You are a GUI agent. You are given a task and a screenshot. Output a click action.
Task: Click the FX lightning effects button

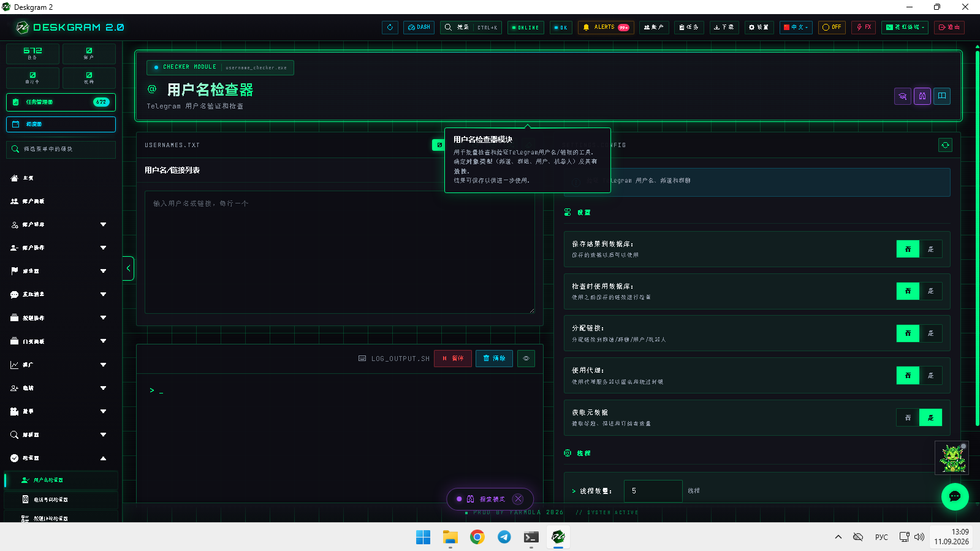point(864,27)
